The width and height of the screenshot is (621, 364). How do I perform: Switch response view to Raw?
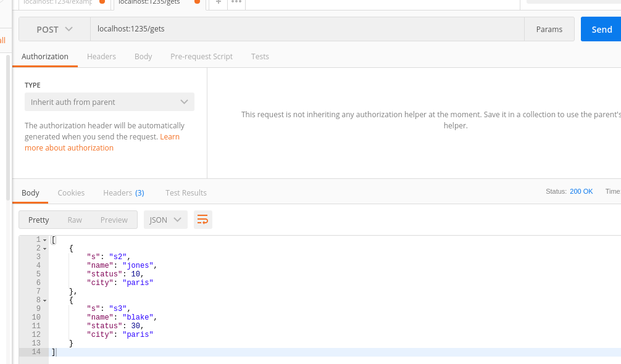coord(75,220)
